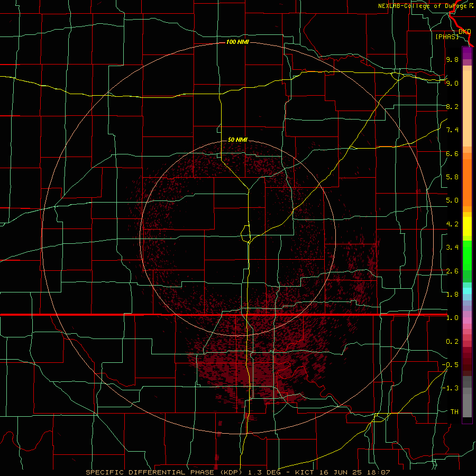Click the 9.0 value on the color scale
Screen dimensions: 476x476
pos(452,83)
